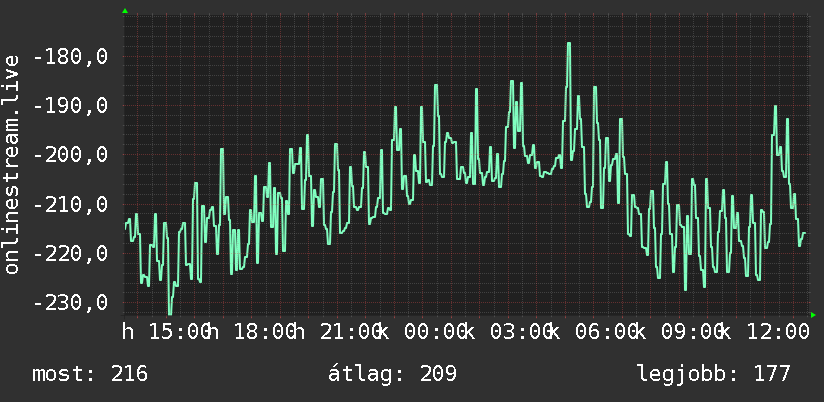Click the 'k 00:00' time label
The image size is (824, 402).
point(423,332)
